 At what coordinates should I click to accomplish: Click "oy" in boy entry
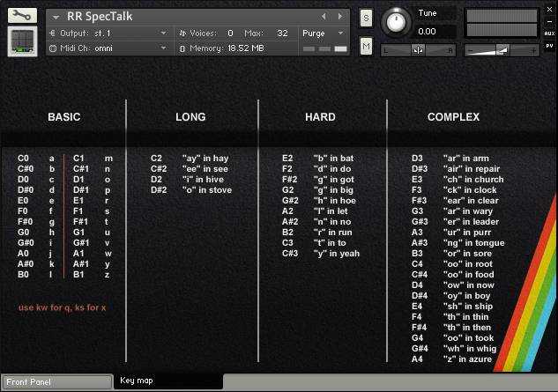pyautogui.click(x=466, y=296)
